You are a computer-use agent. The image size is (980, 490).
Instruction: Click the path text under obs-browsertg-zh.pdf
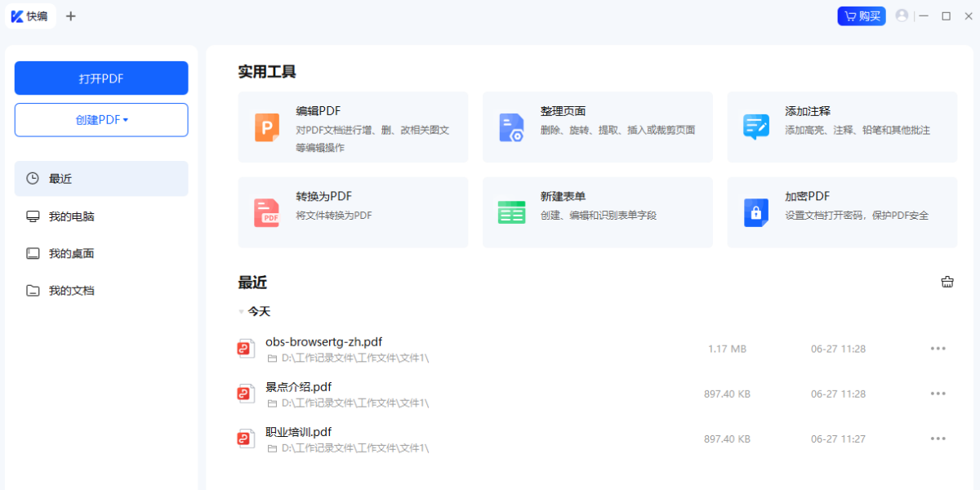(x=355, y=358)
